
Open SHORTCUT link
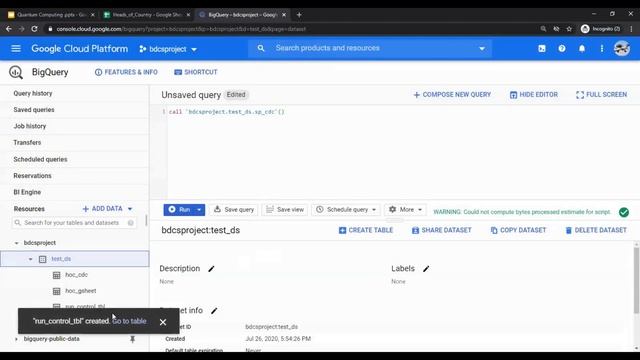click(196, 72)
